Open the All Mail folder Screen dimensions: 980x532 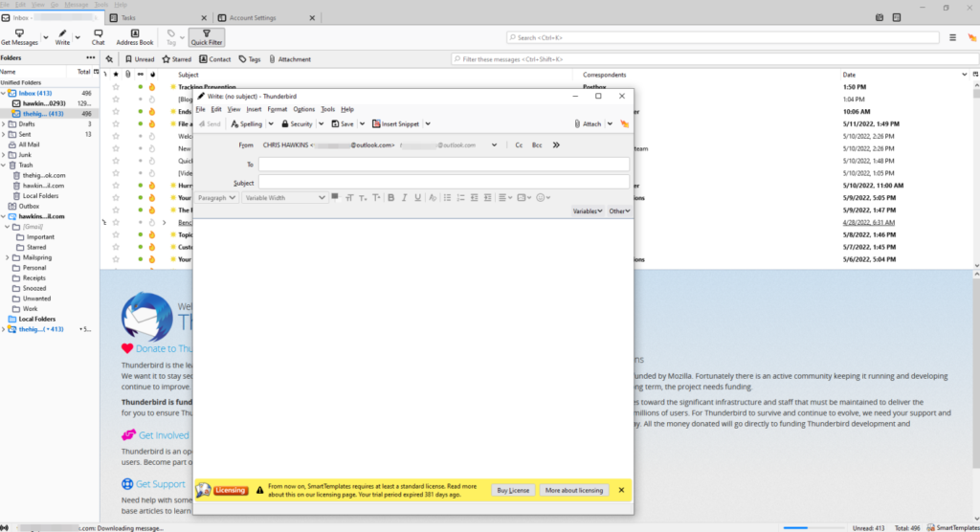[29, 144]
